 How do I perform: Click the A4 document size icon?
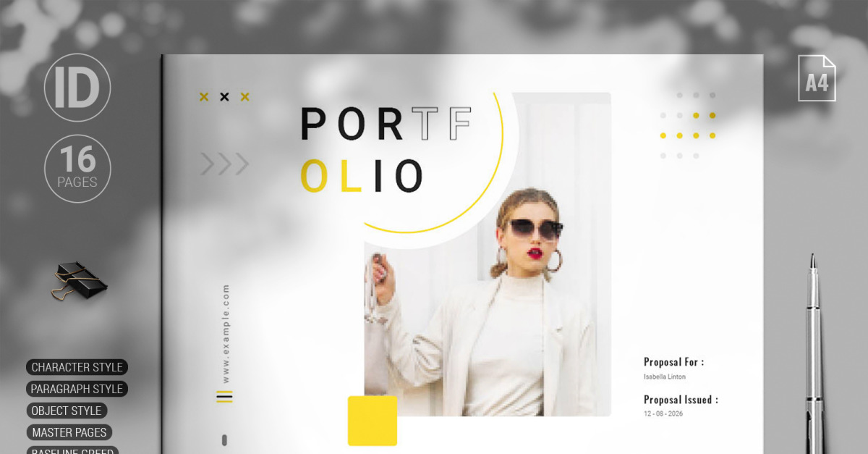(x=817, y=78)
